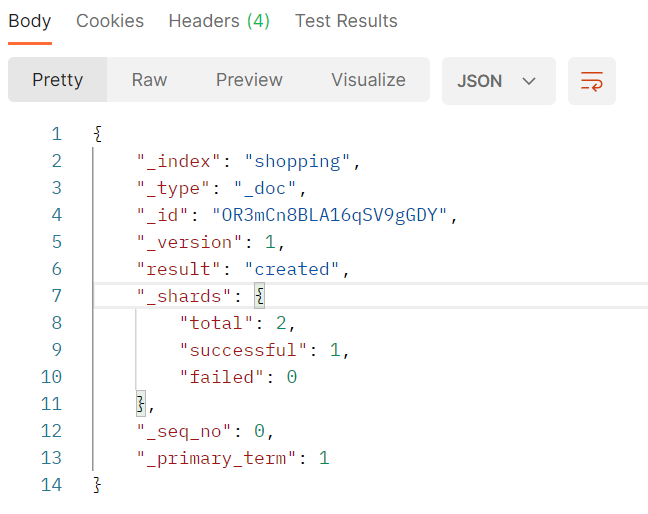Select the Visualize view button
The width and height of the screenshot is (648, 514).
click(x=368, y=80)
